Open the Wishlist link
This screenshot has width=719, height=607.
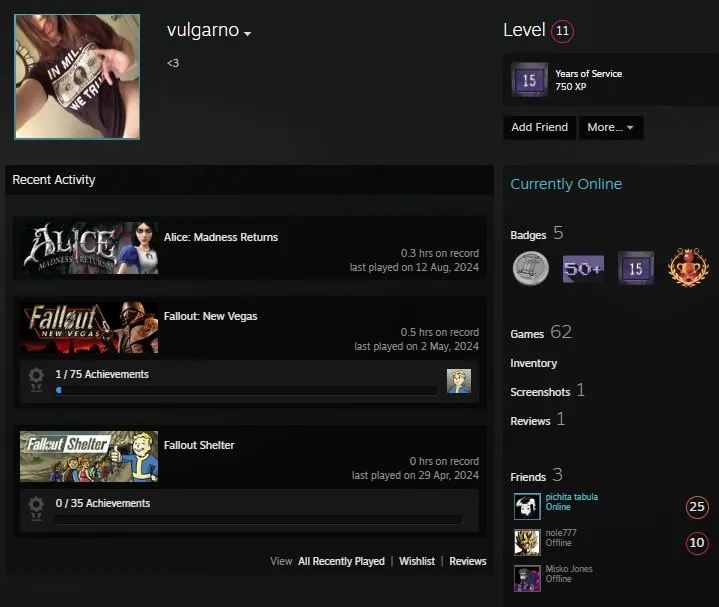click(x=417, y=561)
